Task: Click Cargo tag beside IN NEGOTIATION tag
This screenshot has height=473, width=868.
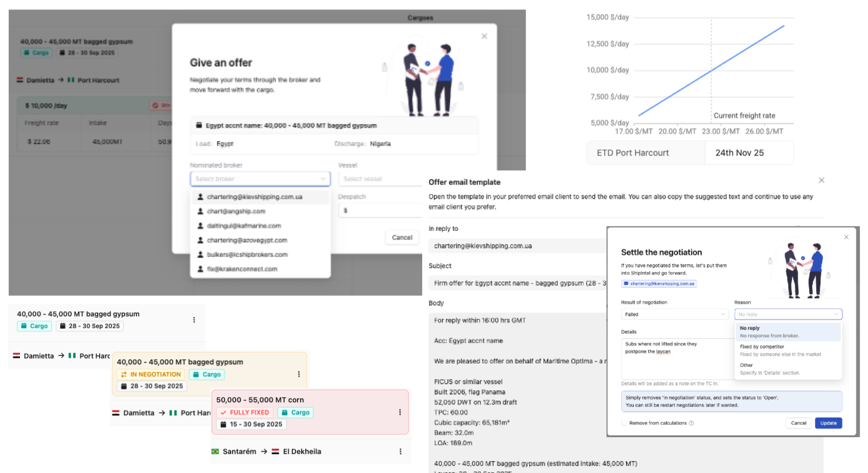Action: pos(207,374)
